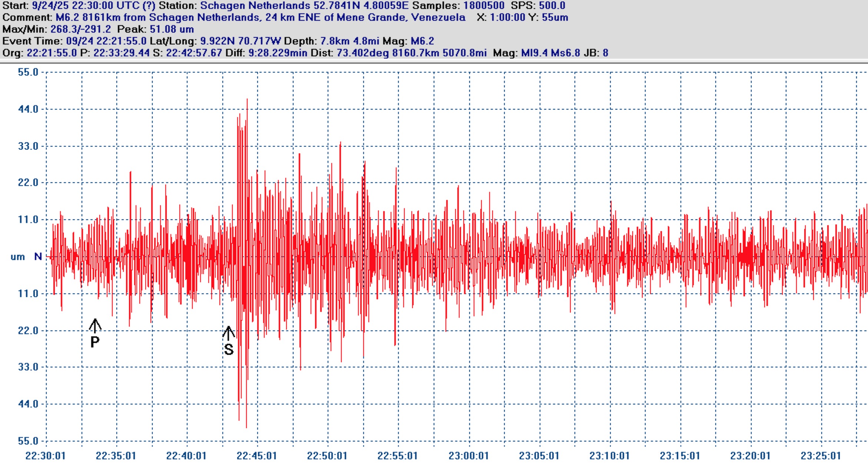Click the JB: 8 value in header
This screenshot has height=463, width=868.
pyautogui.click(x=605, y=53)
